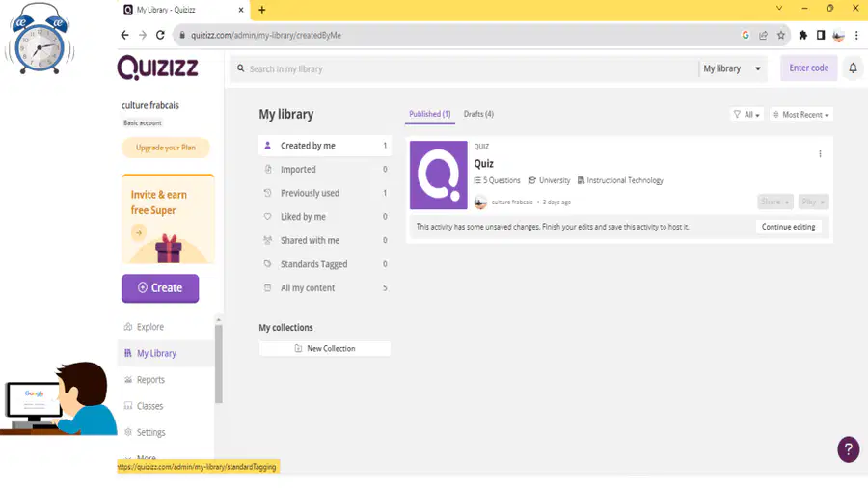This screenshot has width=868, height=488.
Task: Open the three-dot menu on Quiz card
Action: point(820,153)
